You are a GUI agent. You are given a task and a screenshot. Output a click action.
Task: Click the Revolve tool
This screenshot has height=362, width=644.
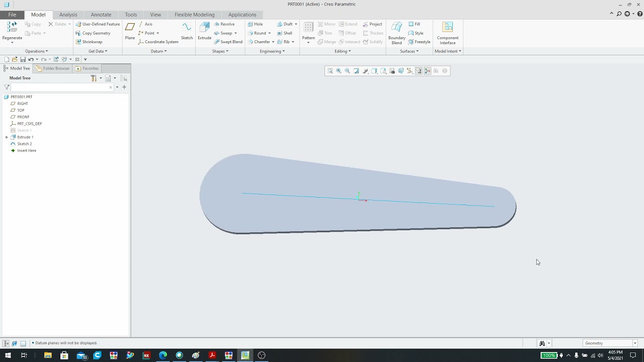click(x=224, y=24)
